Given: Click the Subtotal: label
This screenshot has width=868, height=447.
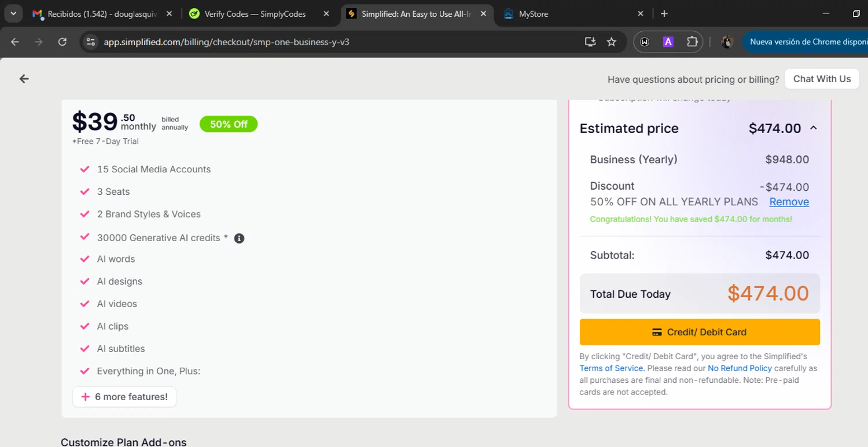Looking at the screenshot, I should point(612,255).
